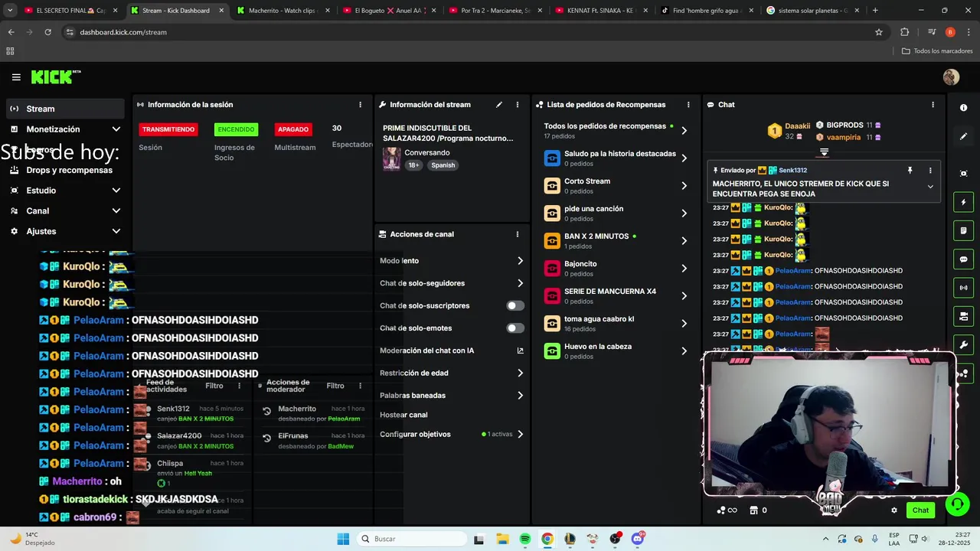Open Información del stream three-dot menu
980x551 pixels.
pyautogui.click(x=517, y=105)
